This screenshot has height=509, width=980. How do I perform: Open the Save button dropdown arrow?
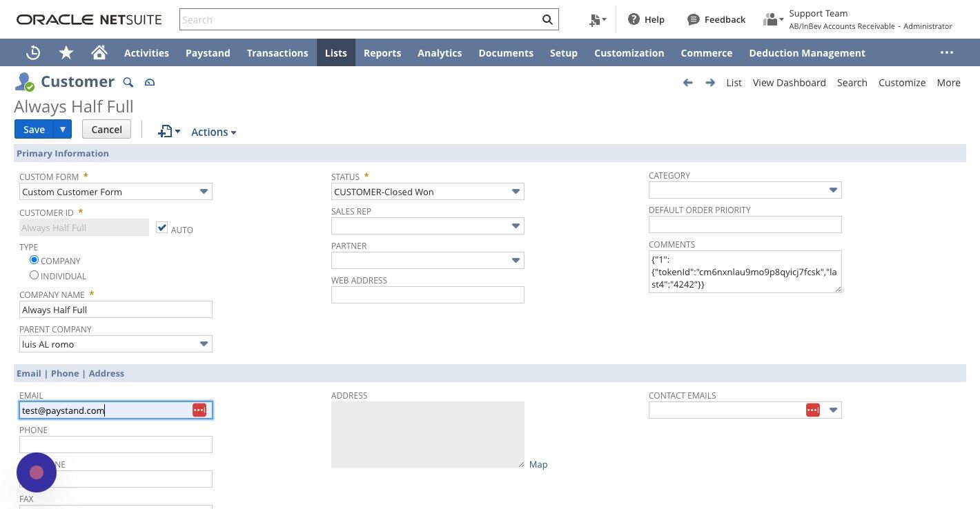(x=63, y=129)
